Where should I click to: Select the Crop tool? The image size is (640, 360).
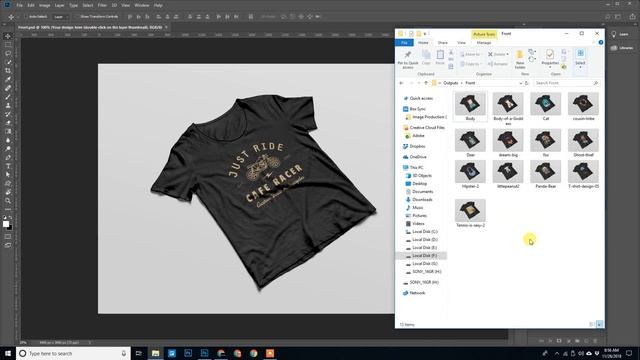[8, 71]
